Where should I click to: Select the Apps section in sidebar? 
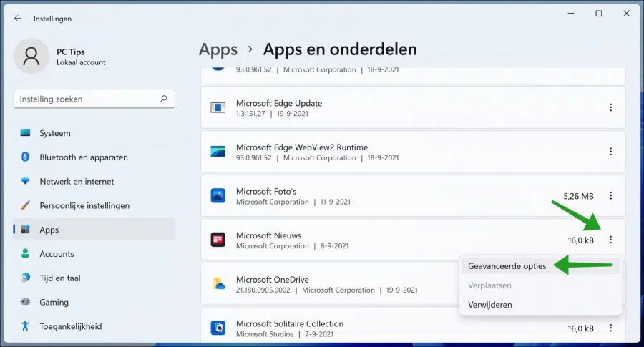pyautogui.click(x=94, y=230)
